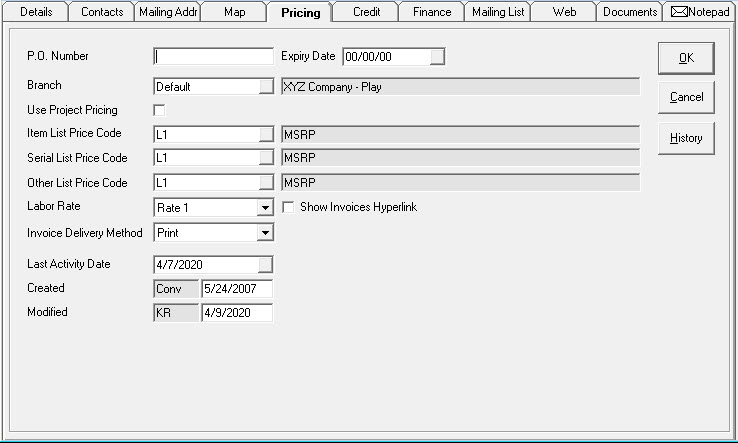Screen dimensions: 738x443
Task: Click the Last Activity Date field
Action: [x=206, y=265]
